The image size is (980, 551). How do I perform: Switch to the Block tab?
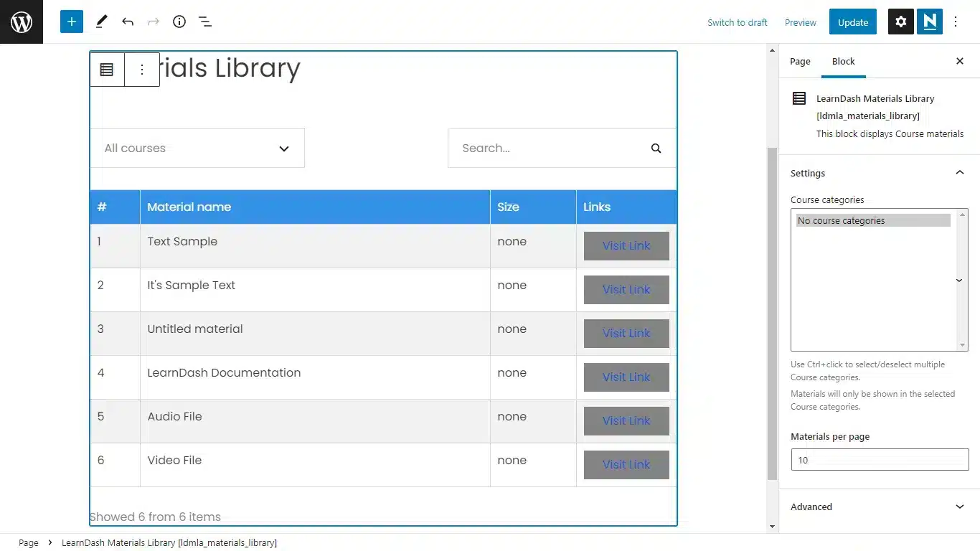[x=844, y=62]
